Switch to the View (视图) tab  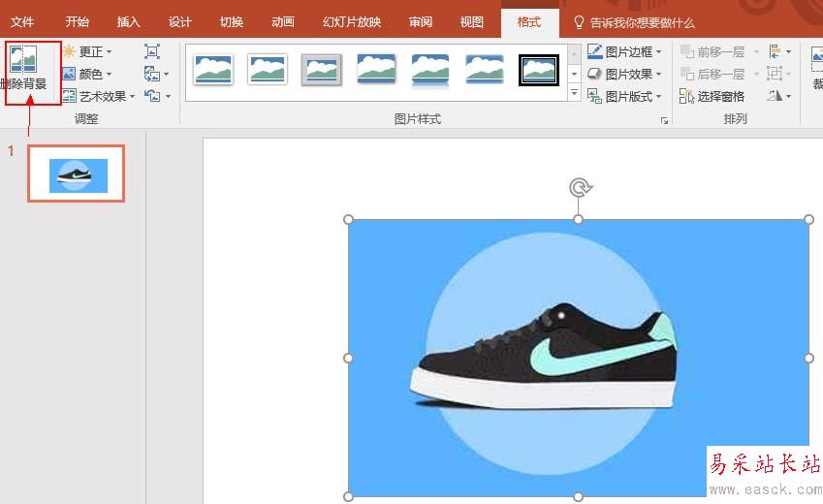coord(471,22)
